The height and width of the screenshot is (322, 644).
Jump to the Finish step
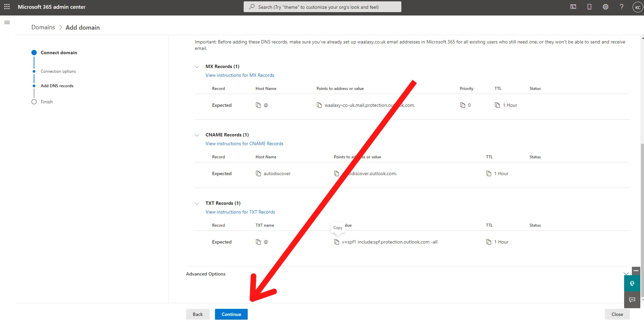point(47,102)
